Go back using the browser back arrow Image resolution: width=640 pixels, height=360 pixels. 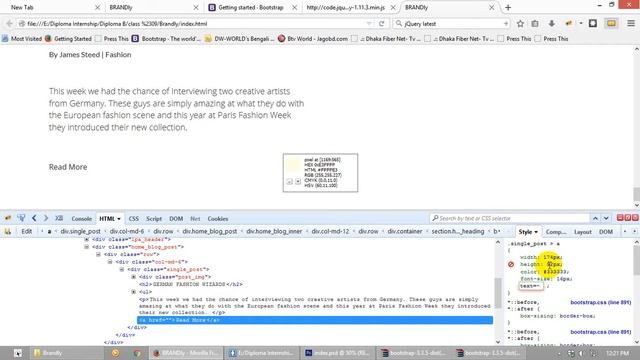point(9,24)
